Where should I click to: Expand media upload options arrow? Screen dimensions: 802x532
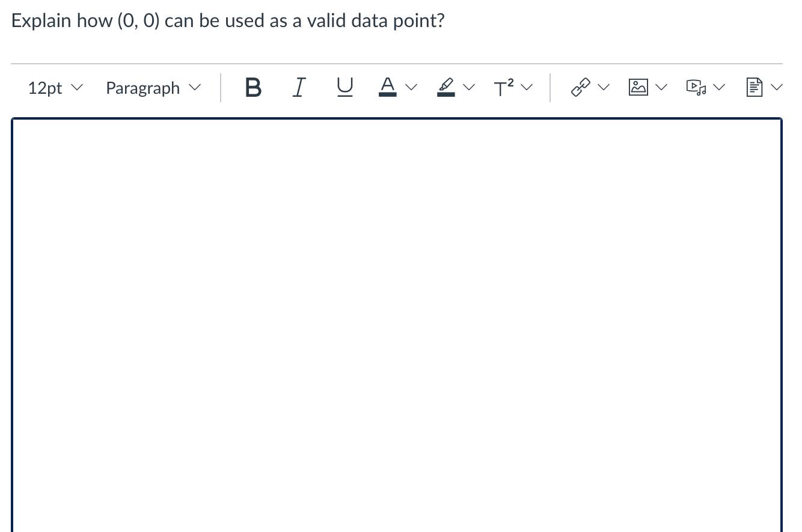coord(719,88)
